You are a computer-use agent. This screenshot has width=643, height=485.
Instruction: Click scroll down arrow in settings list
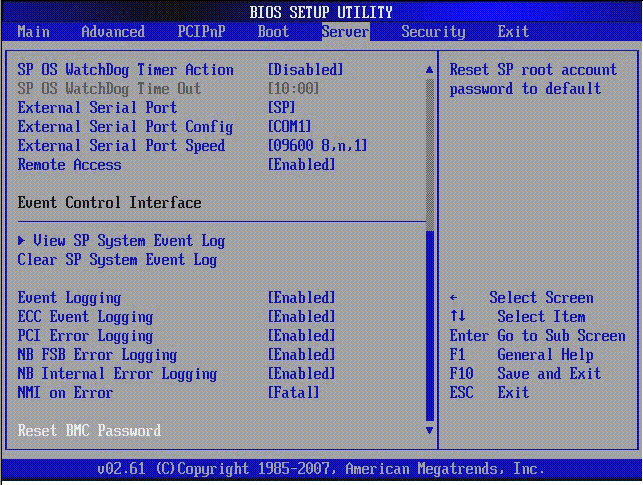tap(429, 430)
